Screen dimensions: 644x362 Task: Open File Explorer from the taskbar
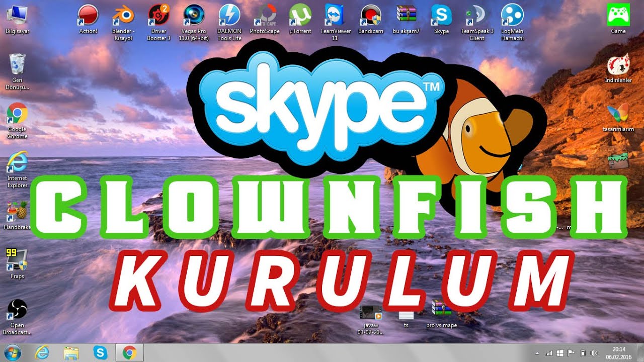pos(71,353)
